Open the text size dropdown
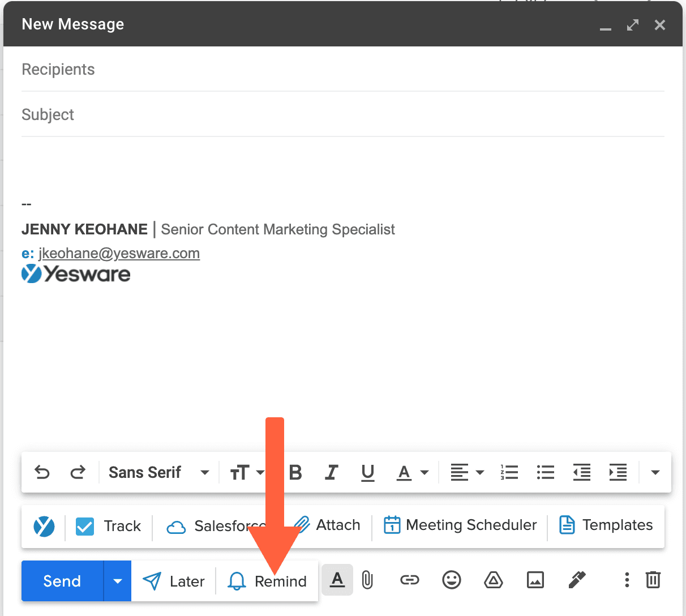This screenshot has height=616, width=686. pyautogui.click(x=247, y=472)
